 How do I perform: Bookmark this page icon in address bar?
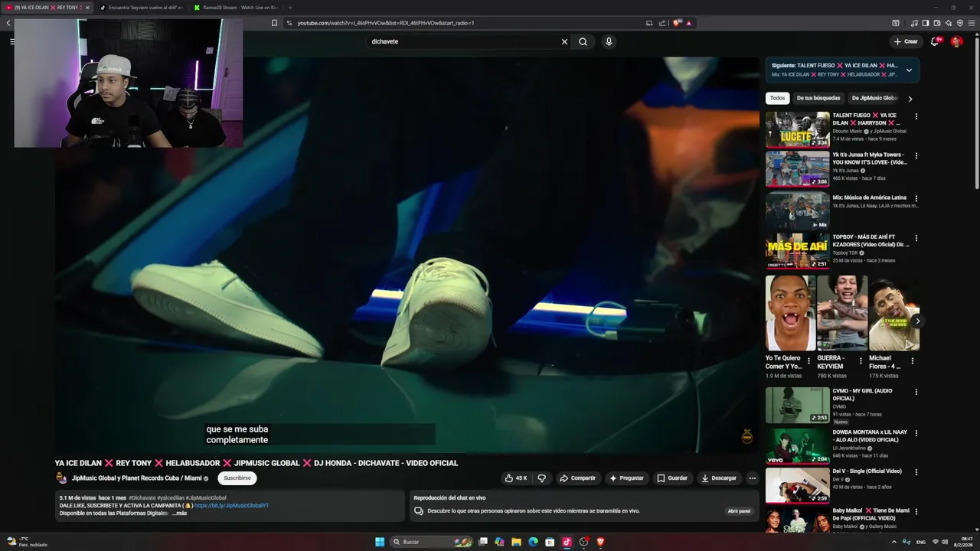274,23
